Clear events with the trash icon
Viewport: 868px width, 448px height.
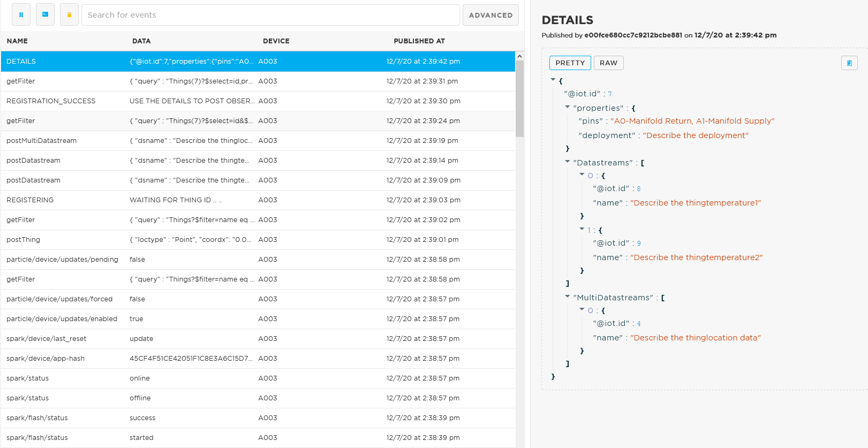pyautogui.click(x=69, y=15)
